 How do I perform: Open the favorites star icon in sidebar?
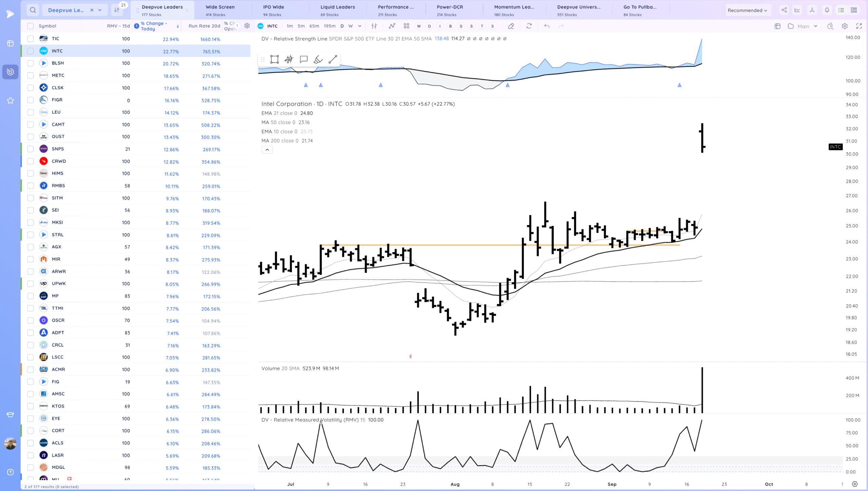point(10,100)
